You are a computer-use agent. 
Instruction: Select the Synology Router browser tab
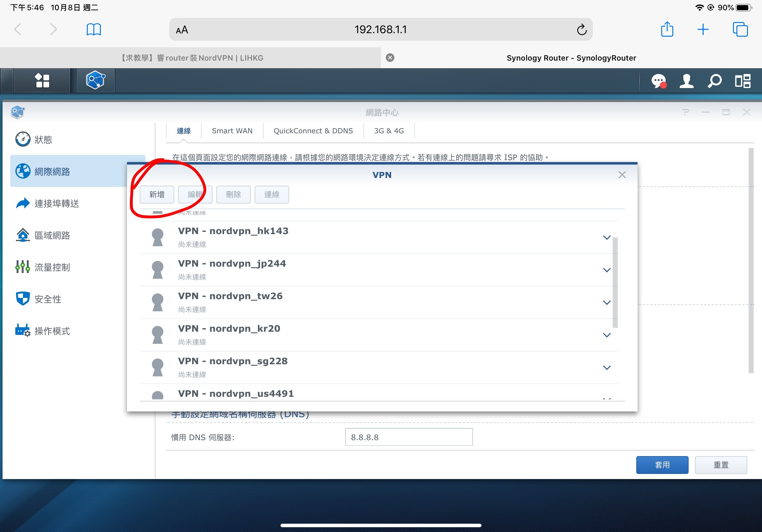point(571,58)
